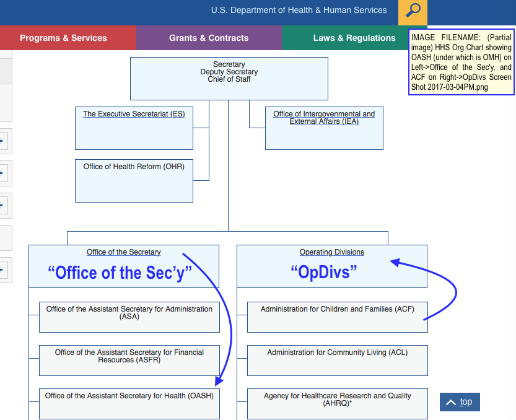Click U.S. Department of Health & Human Services title

click(299, 11)
